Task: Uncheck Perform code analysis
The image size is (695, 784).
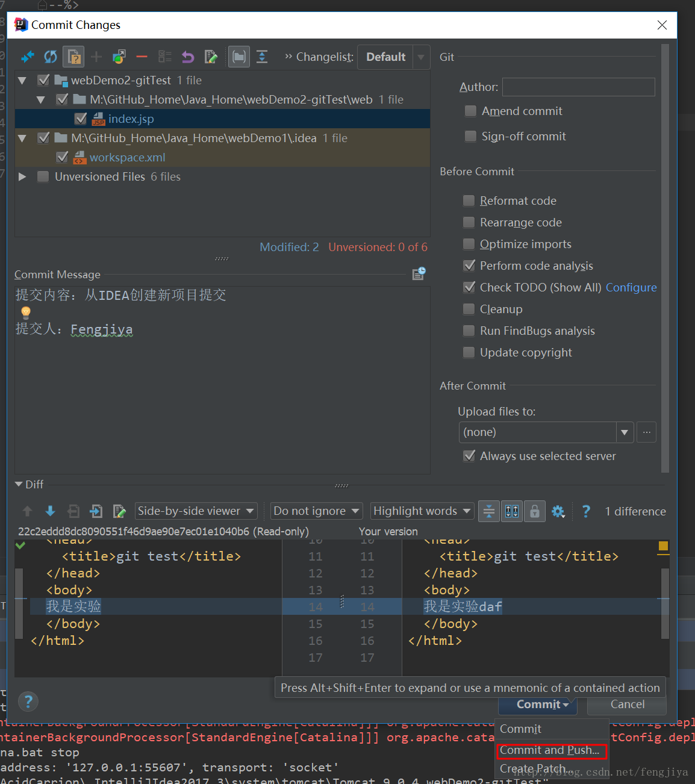Action: [469, 266]
